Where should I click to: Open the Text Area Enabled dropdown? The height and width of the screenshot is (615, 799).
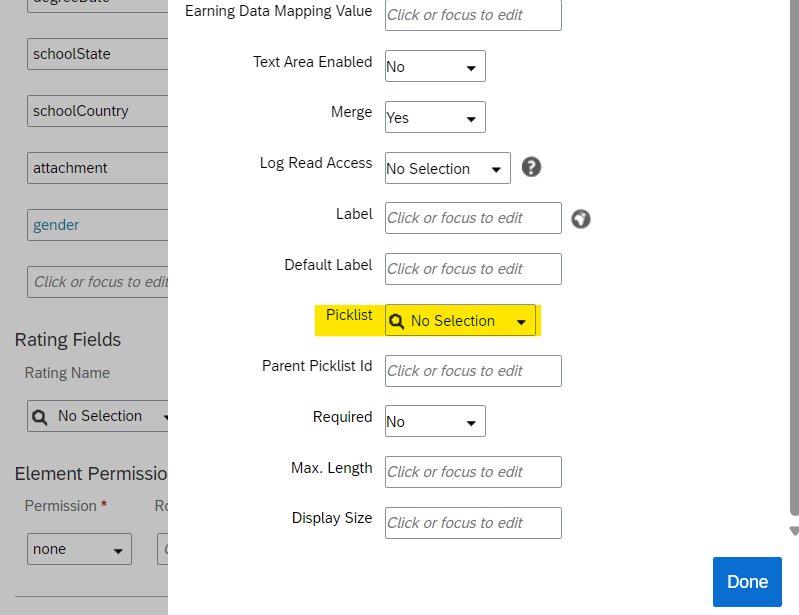pyautogui.click(x=435, y=66)
